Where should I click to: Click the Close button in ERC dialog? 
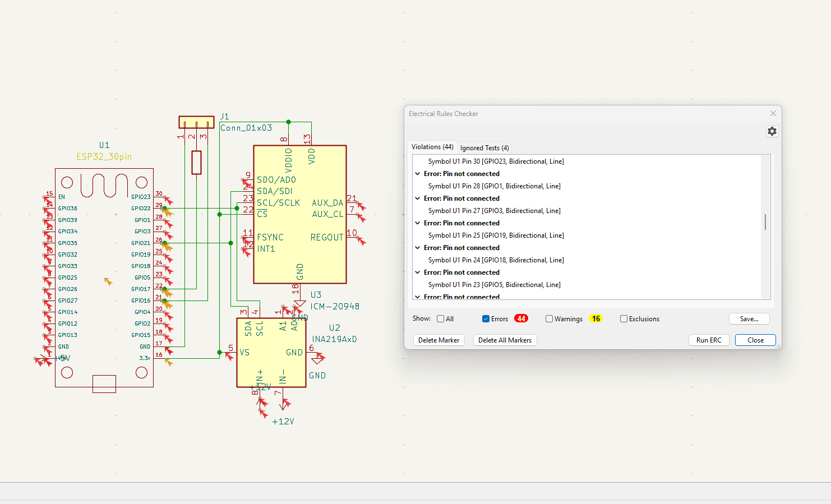coord(755,340)
